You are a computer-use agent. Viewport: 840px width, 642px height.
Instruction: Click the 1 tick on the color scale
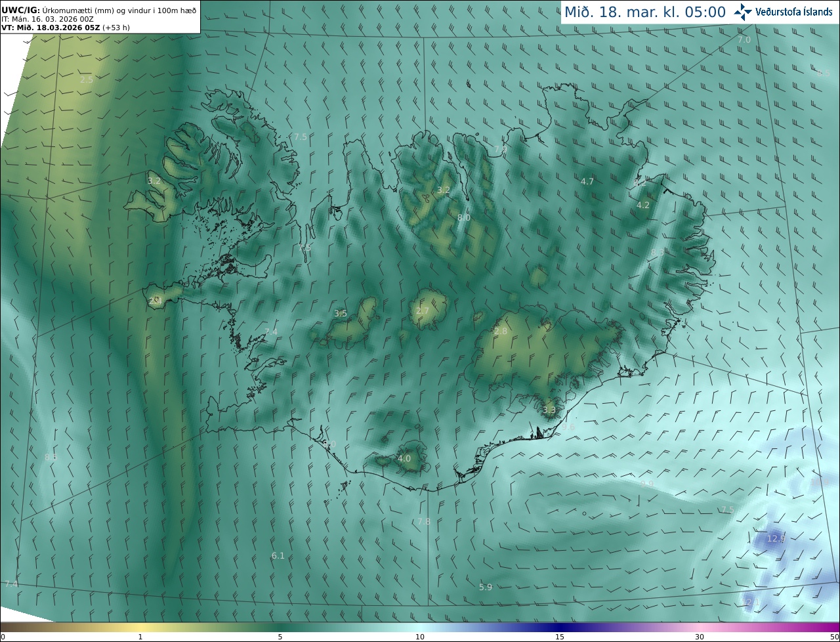(x=140, y=637)
